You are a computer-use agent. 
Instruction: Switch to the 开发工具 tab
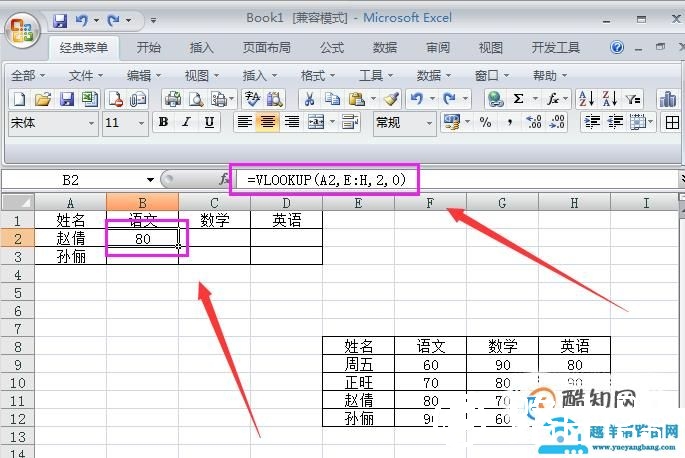(555, 47)
